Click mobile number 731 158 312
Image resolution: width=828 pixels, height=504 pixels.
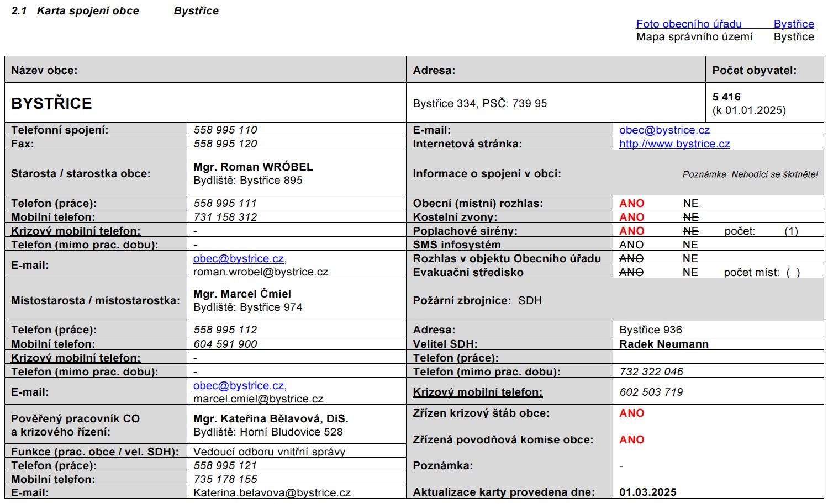225,217
